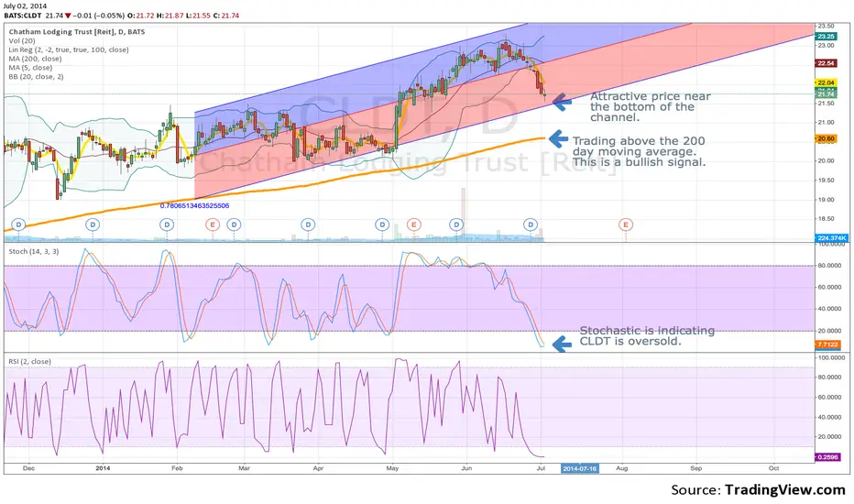Click the H:21.87 high value
Image resolution: width=854 pixels, height=504 pixels.
(170, 16)
